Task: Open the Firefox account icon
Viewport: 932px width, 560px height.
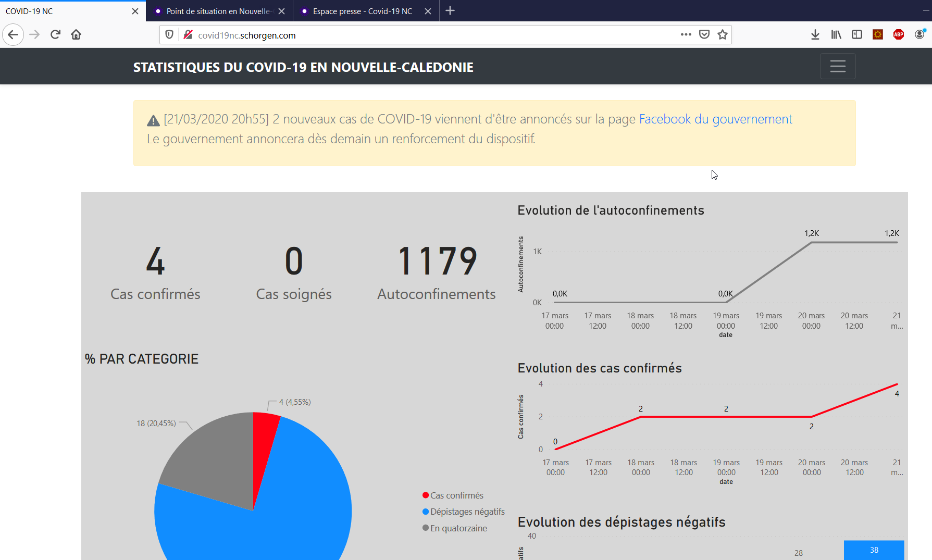Action: pyautogui.click(x=920, y=34)
